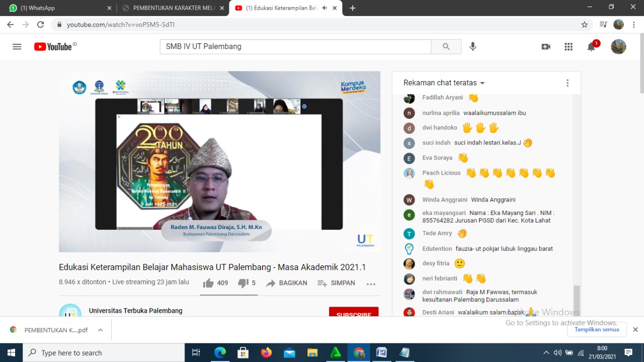The width and height of the screenshot is (644, 362).
Task: Open the create video camera icon
Action: [546, 47]
